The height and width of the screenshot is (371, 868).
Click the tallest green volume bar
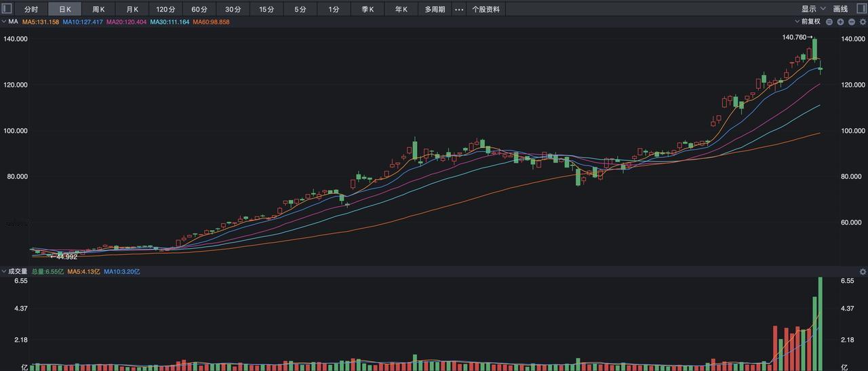[821, 324]
